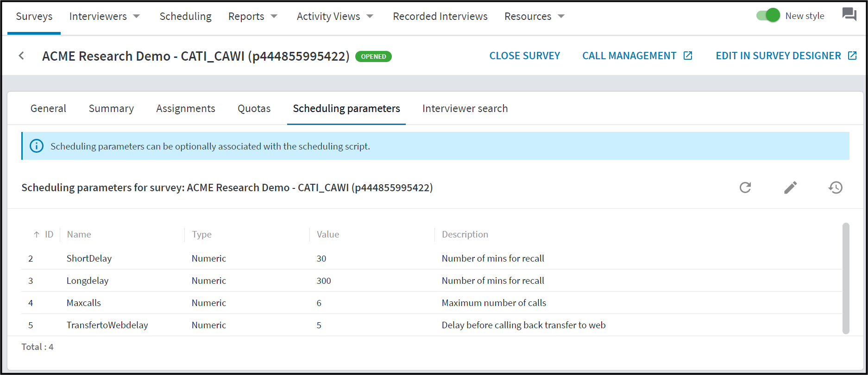Click the value 5 for TransfertoWebdelay
The width and height of the screenshot is (868, 375).
coord(319,325)
